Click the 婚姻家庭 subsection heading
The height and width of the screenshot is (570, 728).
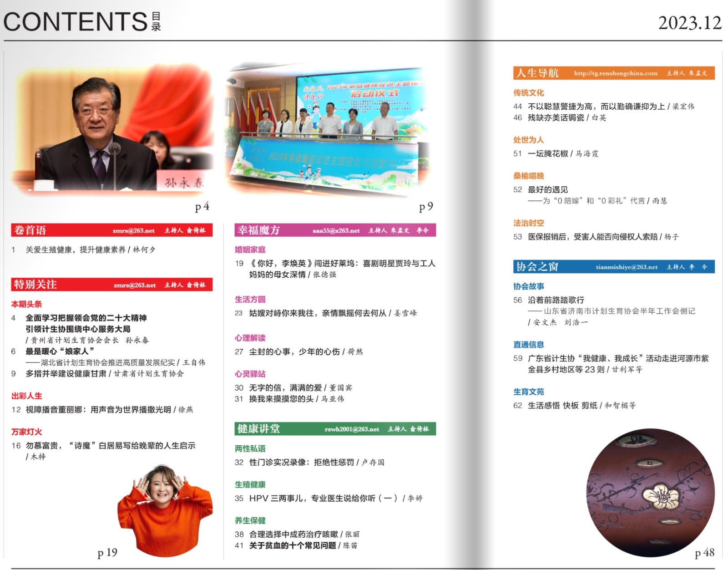pos(250,250)
